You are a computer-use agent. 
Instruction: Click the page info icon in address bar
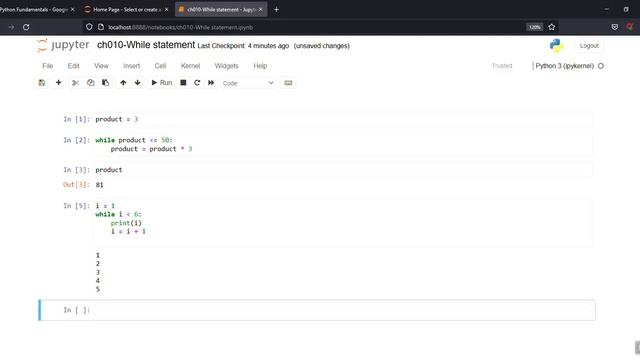click(101, 27)
